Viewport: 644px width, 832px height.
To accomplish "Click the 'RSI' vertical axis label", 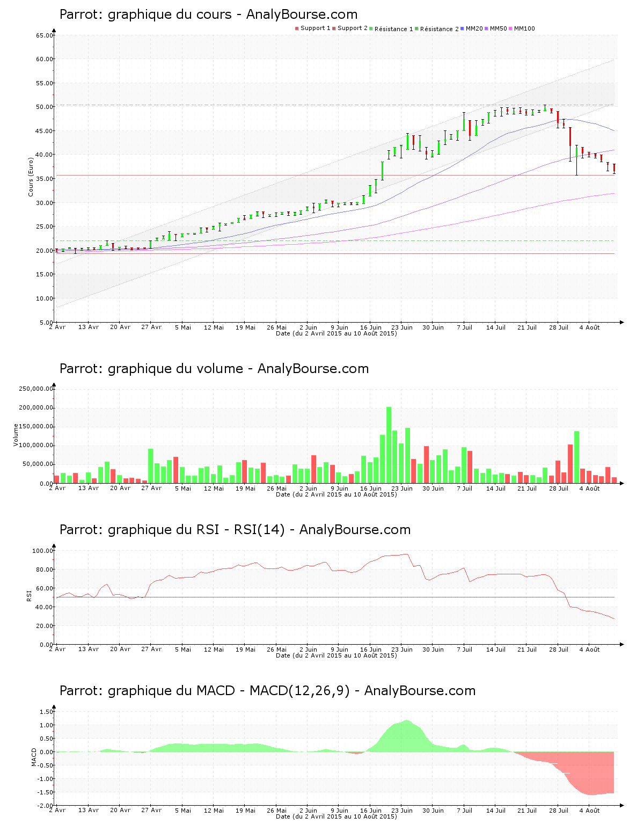I will [29, 595].
